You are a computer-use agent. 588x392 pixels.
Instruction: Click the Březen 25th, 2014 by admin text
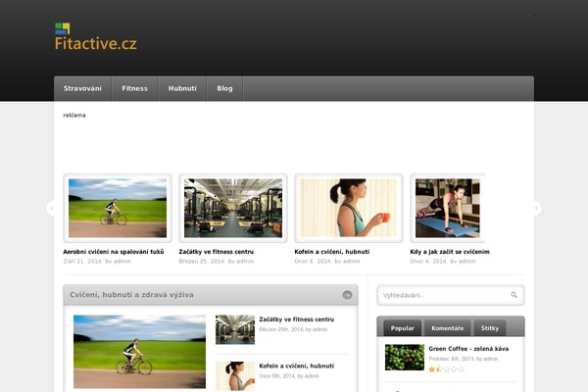[293, 329]
